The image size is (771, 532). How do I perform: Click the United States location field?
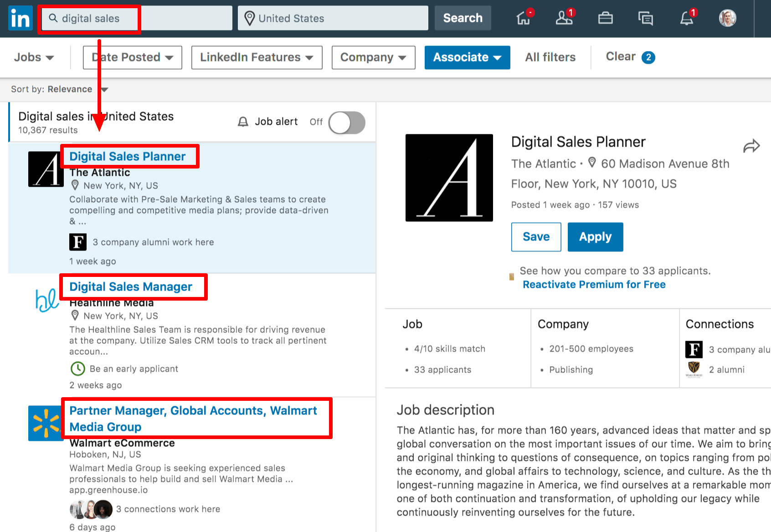click(333, 18)
